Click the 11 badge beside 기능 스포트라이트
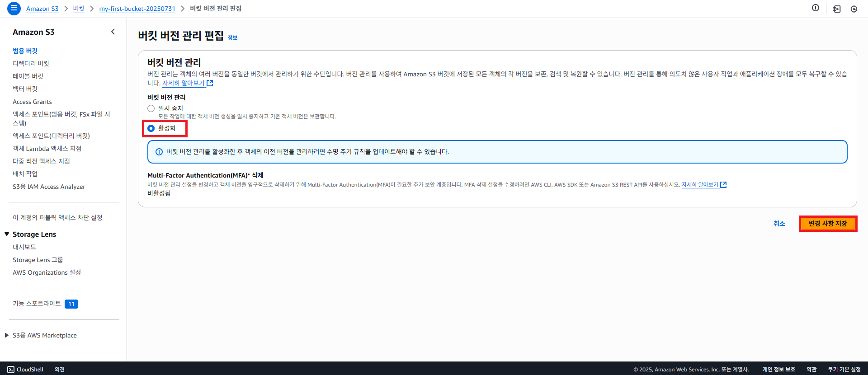This screenshot has width=868, height=375. [x=71, y=304]
